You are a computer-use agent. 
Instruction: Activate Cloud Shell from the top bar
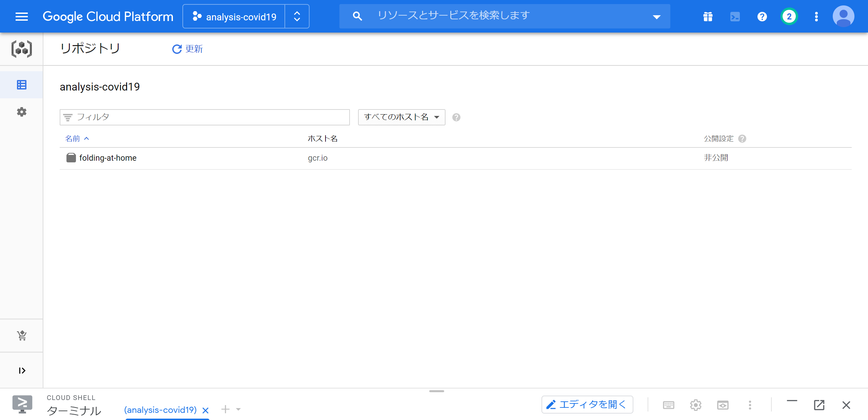coord(734,16)
